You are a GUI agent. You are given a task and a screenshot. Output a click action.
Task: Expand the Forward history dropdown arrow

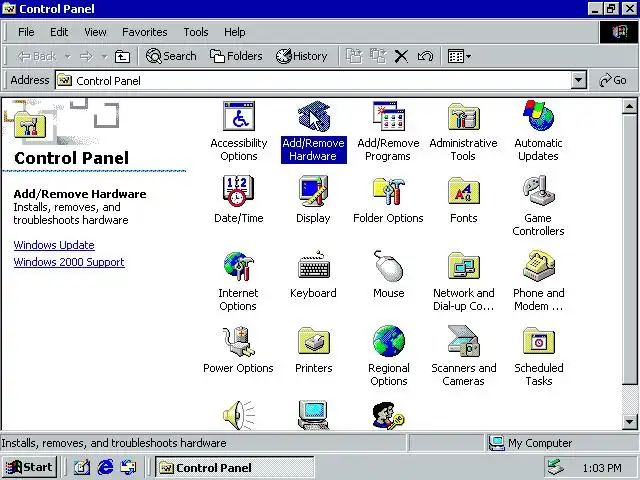[x=104, y=56]
